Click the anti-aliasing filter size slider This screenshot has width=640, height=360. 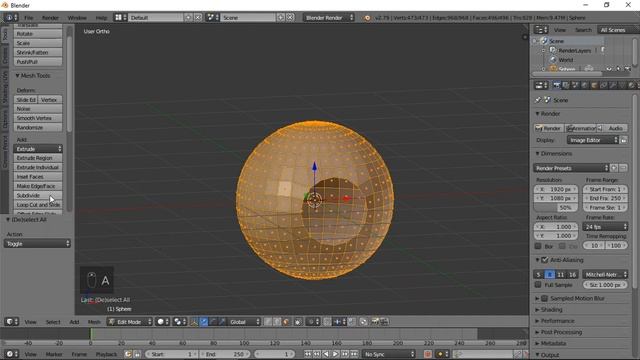pyautogui.click(x=605, y=284)
